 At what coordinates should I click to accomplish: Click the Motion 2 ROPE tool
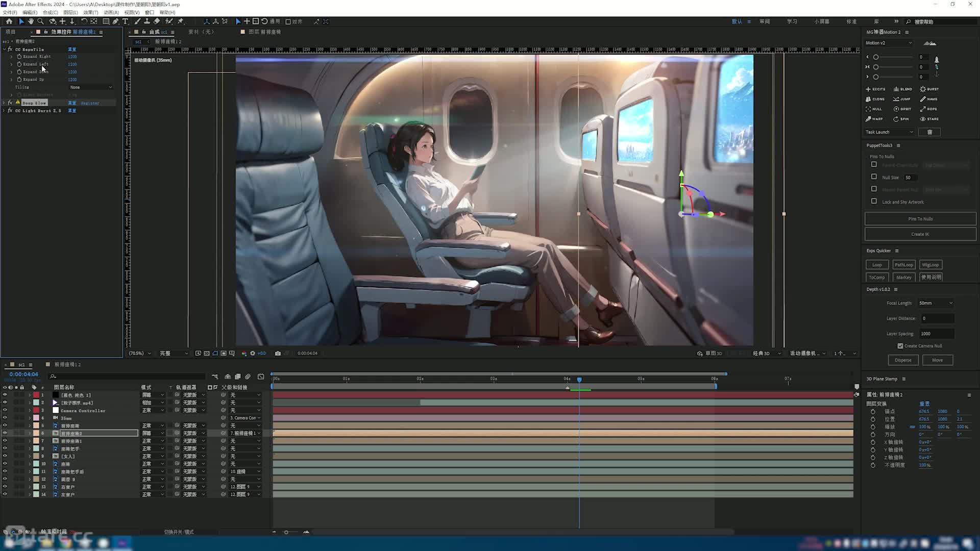[x=928, y=109]
